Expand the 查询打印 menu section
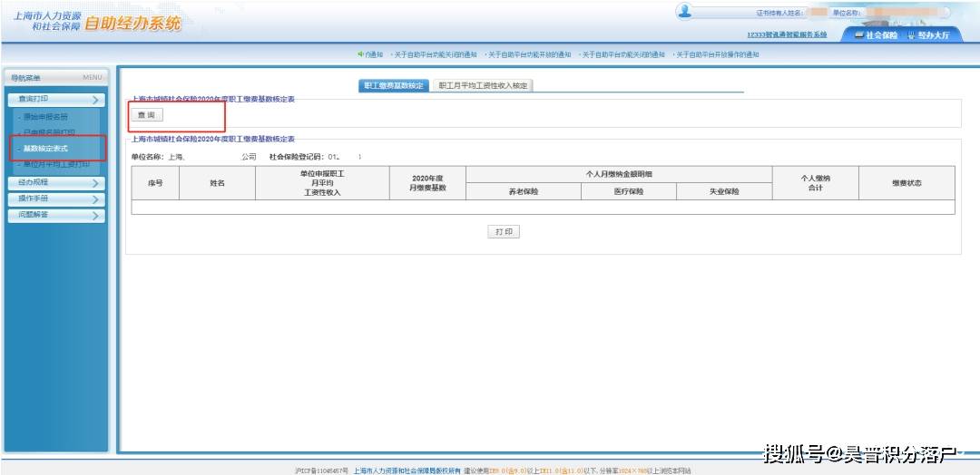The width and height of the screenshot is (980, 475). click(x=56, y=99)
